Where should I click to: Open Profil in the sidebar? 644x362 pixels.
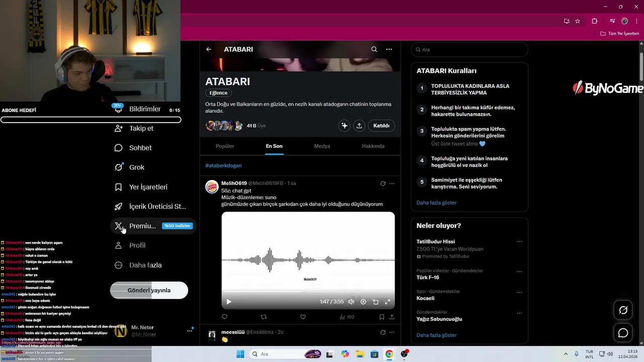click(130, 245)
